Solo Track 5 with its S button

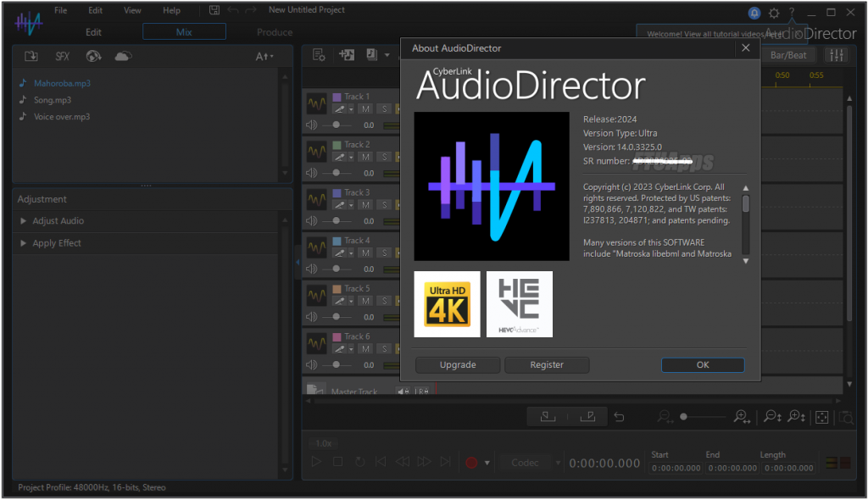384,301
